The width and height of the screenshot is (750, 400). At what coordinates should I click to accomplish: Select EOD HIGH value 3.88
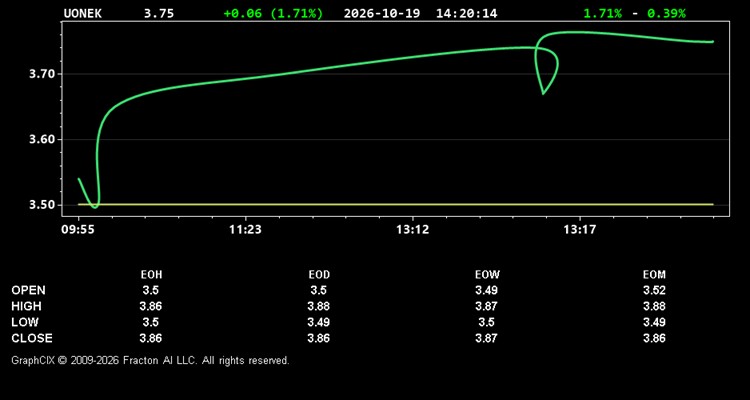tap(319, 306)
